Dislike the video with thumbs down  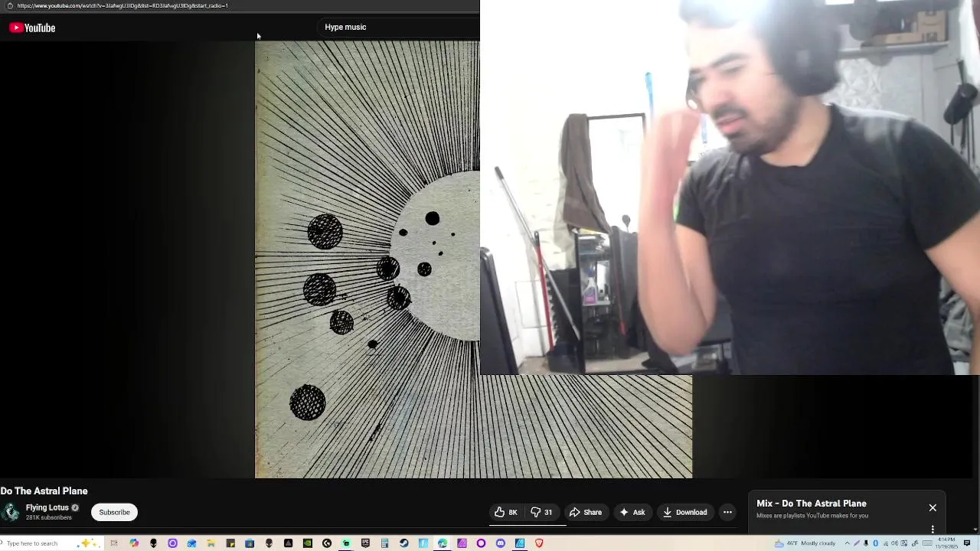(541, 512)
